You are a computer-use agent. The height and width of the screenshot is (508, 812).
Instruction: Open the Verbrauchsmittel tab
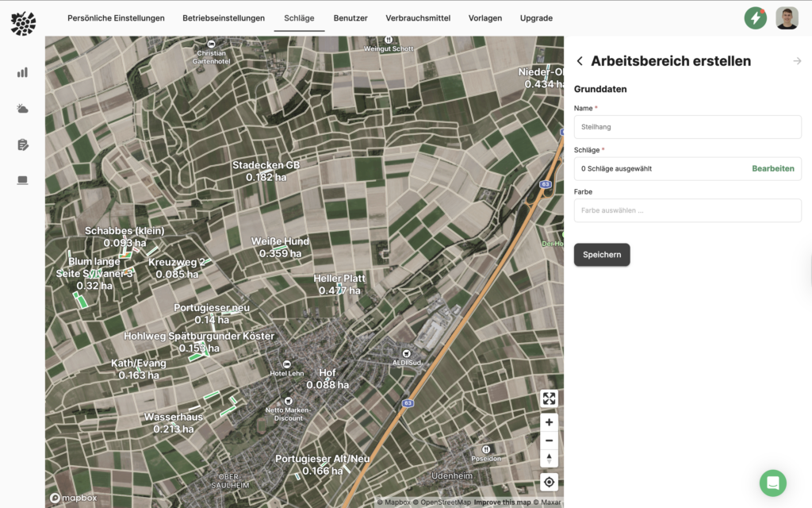(418, 18)
